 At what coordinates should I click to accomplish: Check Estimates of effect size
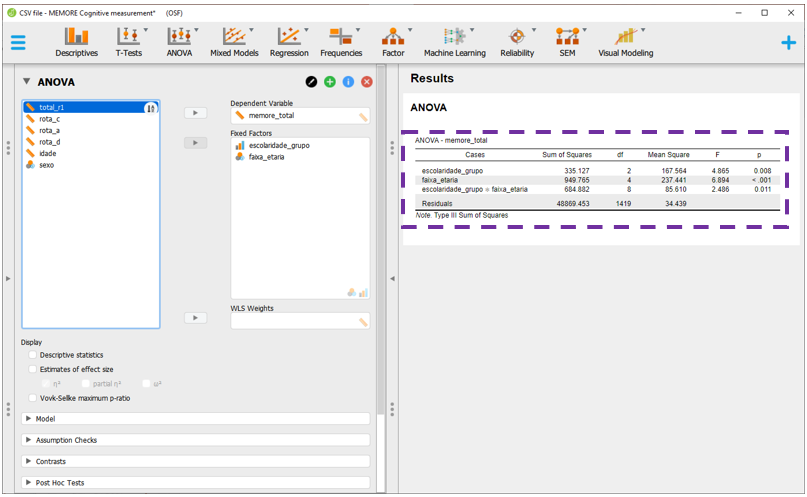click(x=33, y=369)
